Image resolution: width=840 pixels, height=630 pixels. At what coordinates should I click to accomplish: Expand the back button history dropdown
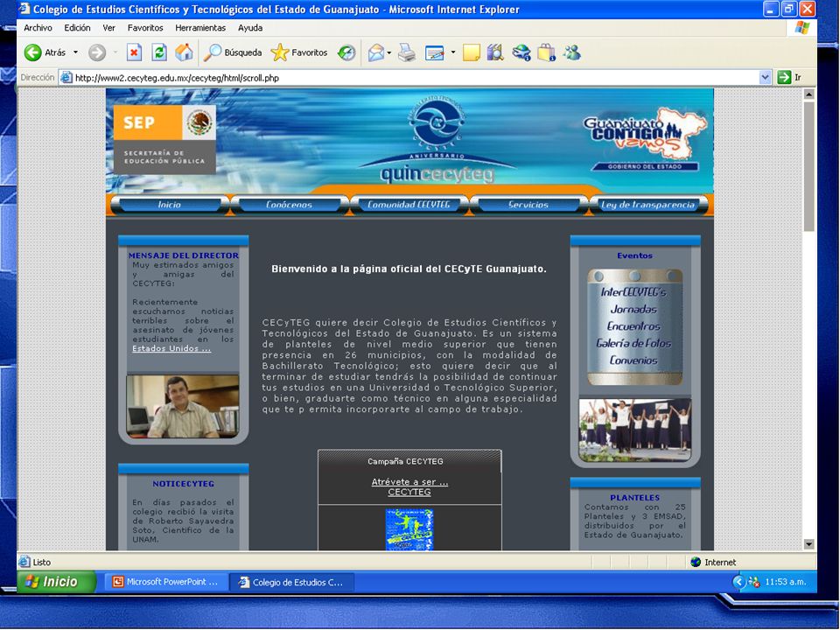click(75, 52)
